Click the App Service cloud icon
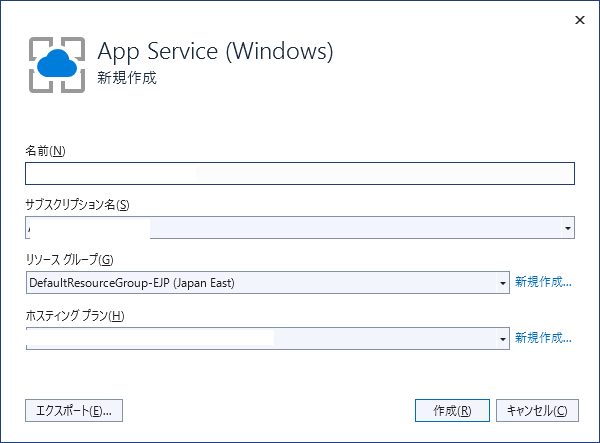This screenshot has width=600, height=443. [x=57, y=65]
